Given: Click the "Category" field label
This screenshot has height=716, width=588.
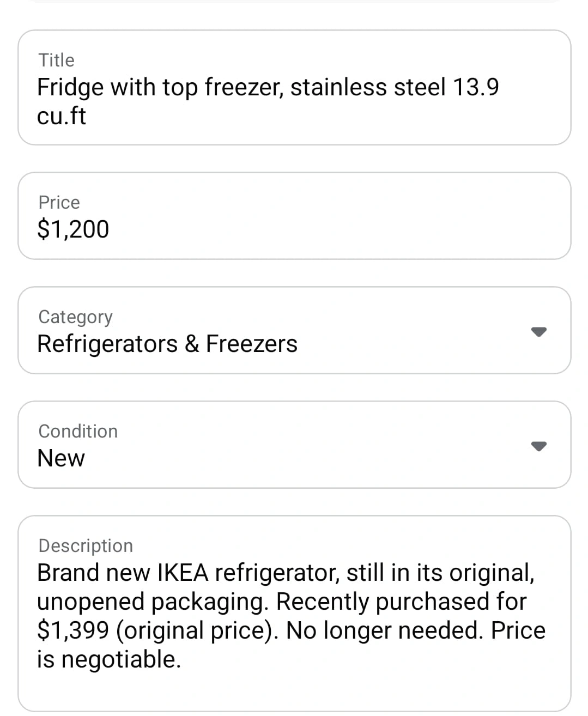Looking at the screenshot, I should coord(75,317).
